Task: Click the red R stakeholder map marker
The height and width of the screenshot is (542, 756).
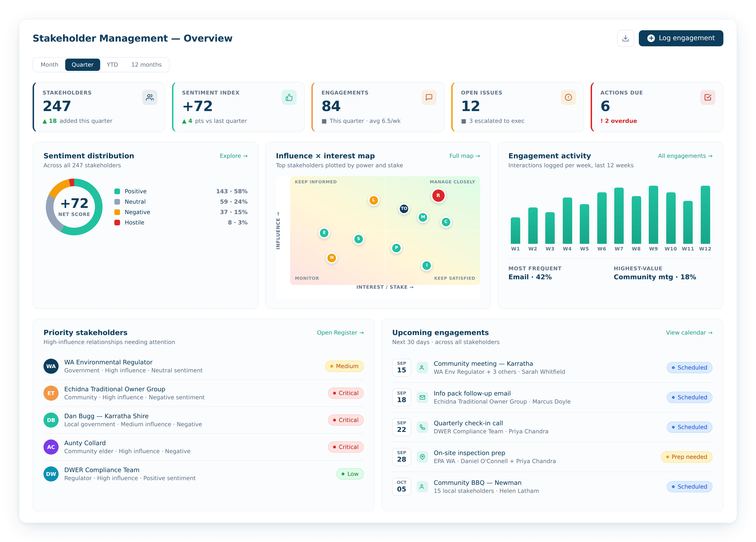Action: 438,196
